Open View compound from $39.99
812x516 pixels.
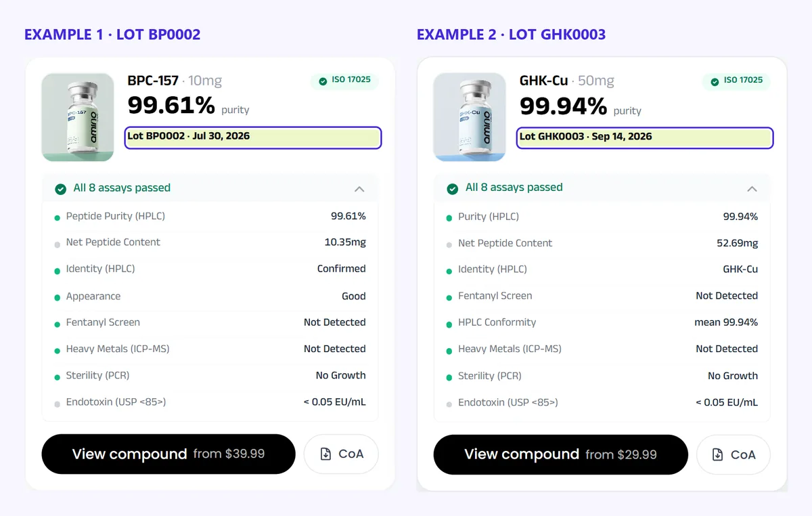168,454
